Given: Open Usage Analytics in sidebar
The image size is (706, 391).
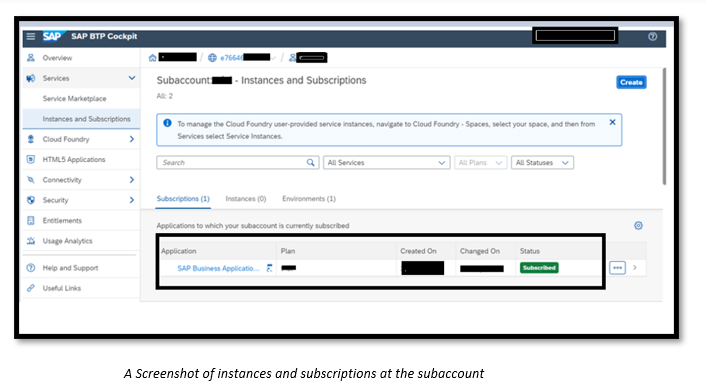Looking at the screenshot, I should [x=68, y=241].
